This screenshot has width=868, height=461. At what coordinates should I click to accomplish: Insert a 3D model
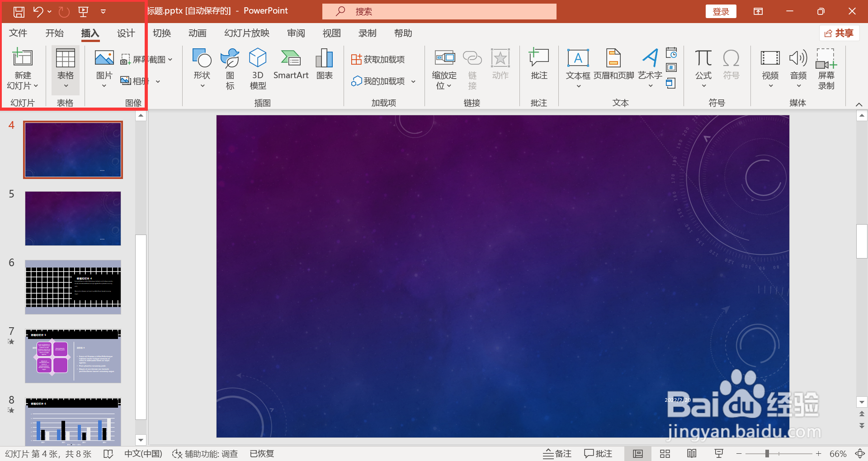coord(258,69)
